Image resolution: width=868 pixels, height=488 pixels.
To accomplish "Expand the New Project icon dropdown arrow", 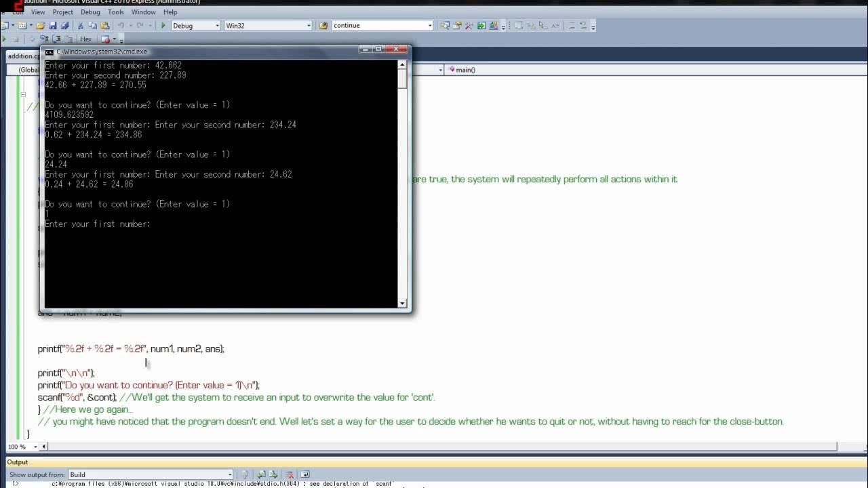I will [13, 26].
